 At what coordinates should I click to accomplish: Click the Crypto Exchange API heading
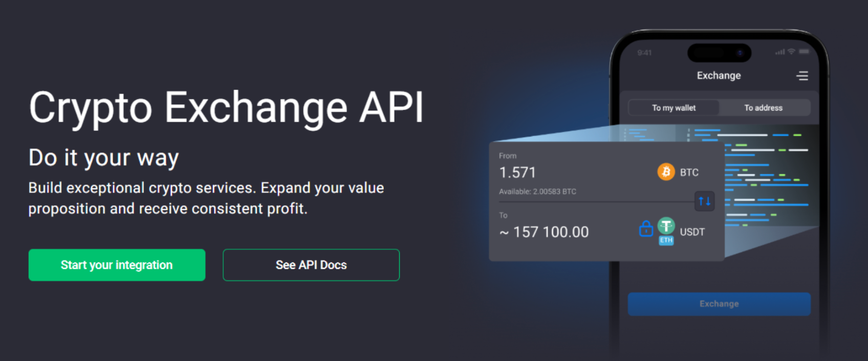point(226,108)
